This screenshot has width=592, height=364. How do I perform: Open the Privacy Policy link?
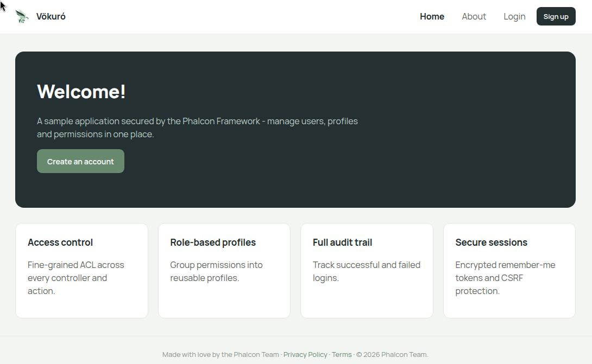[x=305, y=355]
